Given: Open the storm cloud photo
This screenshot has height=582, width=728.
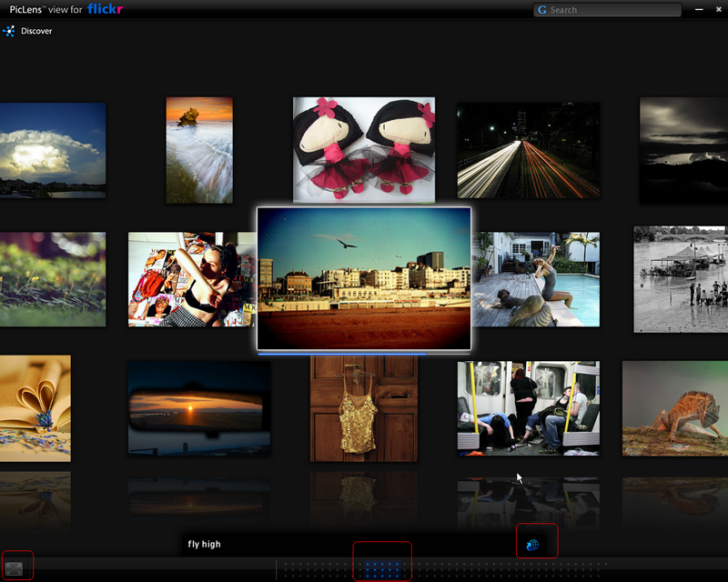Looking at the screenshot, I should [x=52, y=150].
